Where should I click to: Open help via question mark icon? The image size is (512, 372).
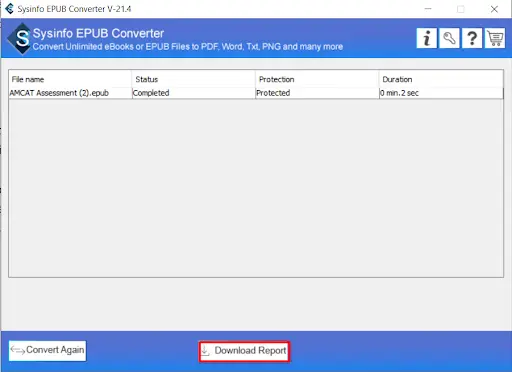[x=472, y=38]
